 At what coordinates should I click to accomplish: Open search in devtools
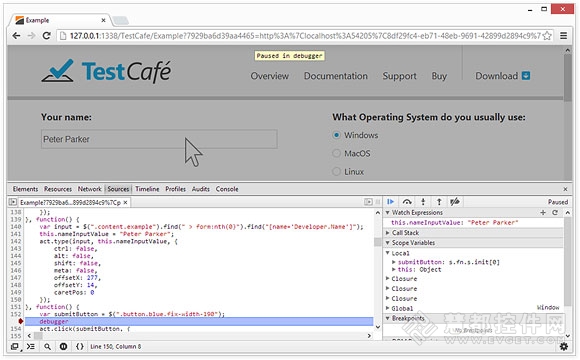click(47, 347)
